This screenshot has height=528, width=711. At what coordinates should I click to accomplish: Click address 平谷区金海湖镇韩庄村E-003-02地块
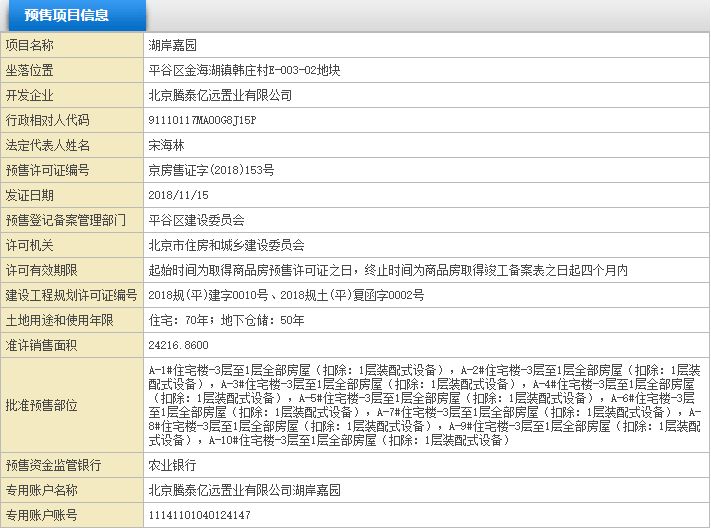(x=244, y=70)
